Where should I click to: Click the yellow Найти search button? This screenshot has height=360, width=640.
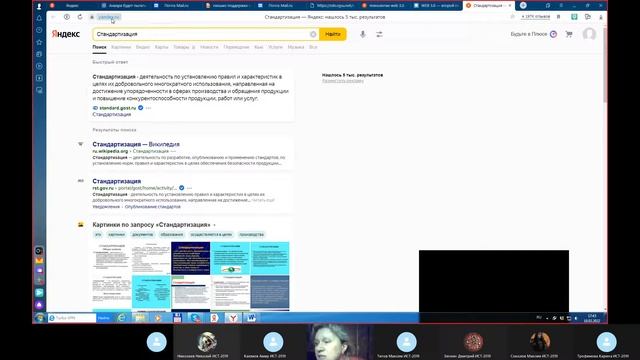point(333,34)
